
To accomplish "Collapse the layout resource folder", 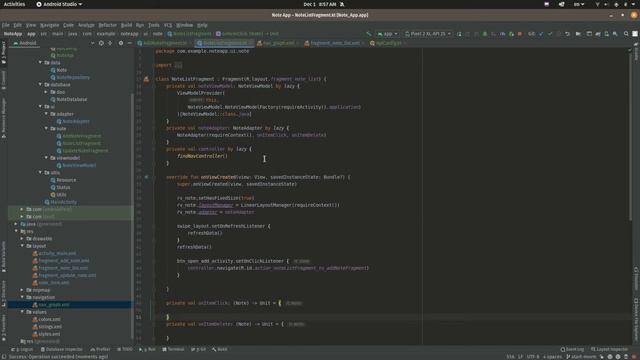I will point(22,246).
